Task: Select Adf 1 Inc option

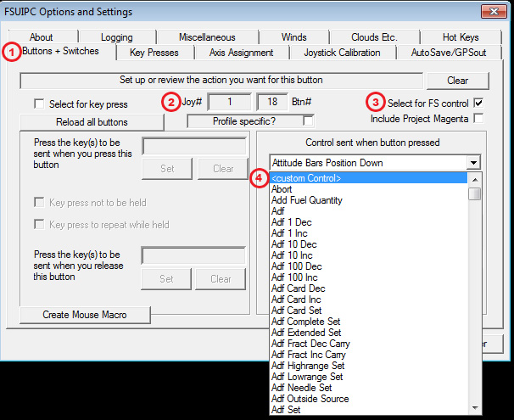Action: tap(369, 233)
